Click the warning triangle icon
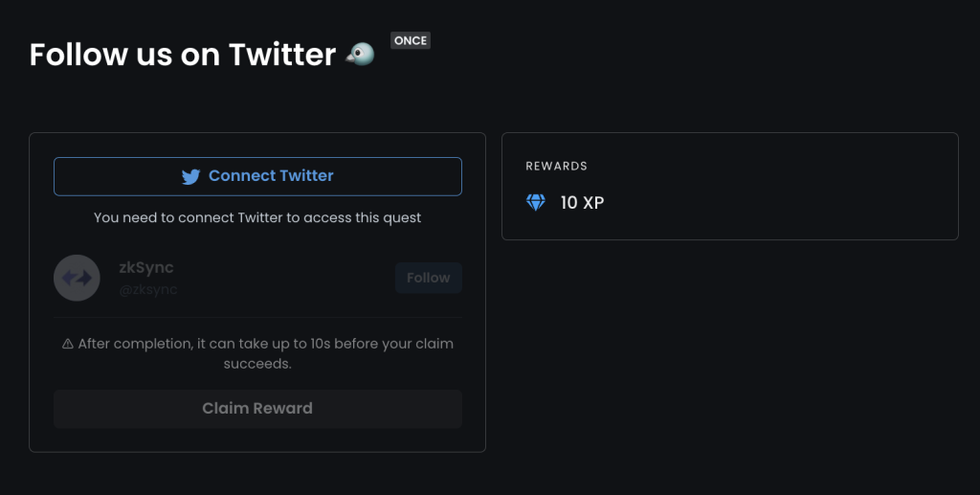 (x=68, y=344)
